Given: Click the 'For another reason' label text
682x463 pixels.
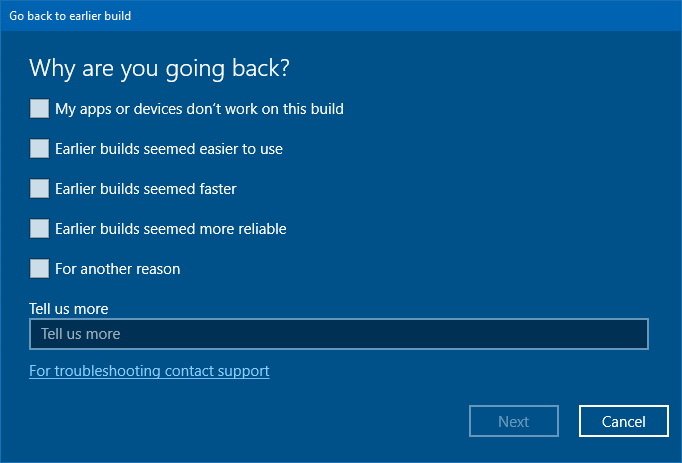Looking at the screenshot, I should click(118, 268).
